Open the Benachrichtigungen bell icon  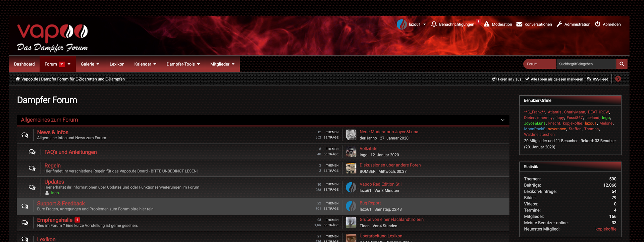434,24
